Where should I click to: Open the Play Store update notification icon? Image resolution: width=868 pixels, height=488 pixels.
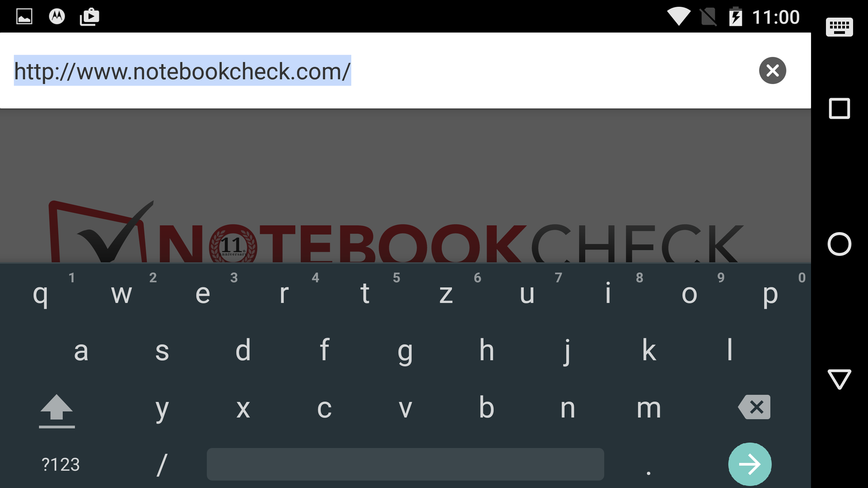click(90, 17)
